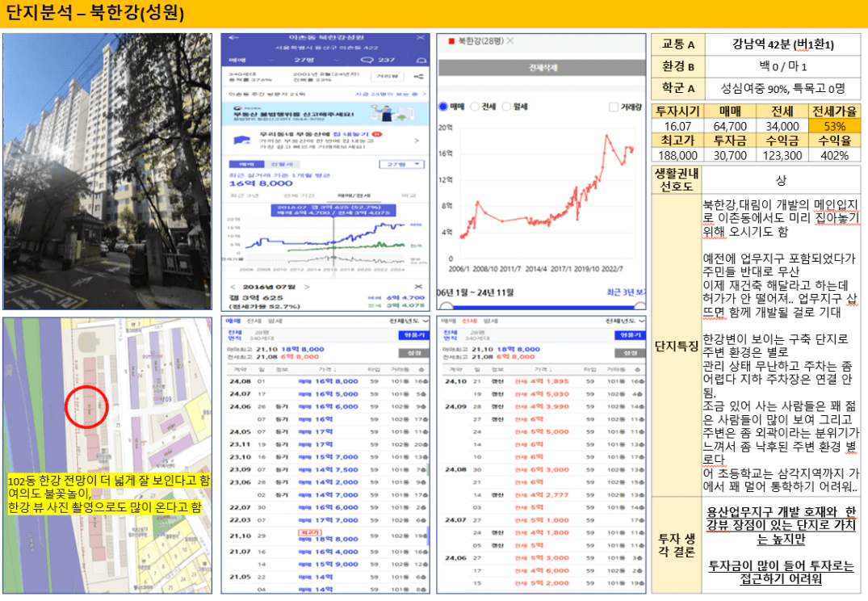868x601 pixels.
Task: Select the 매매 tab in the jeonse transaction list
Action: pyautogui.click(x=449, y=321)
